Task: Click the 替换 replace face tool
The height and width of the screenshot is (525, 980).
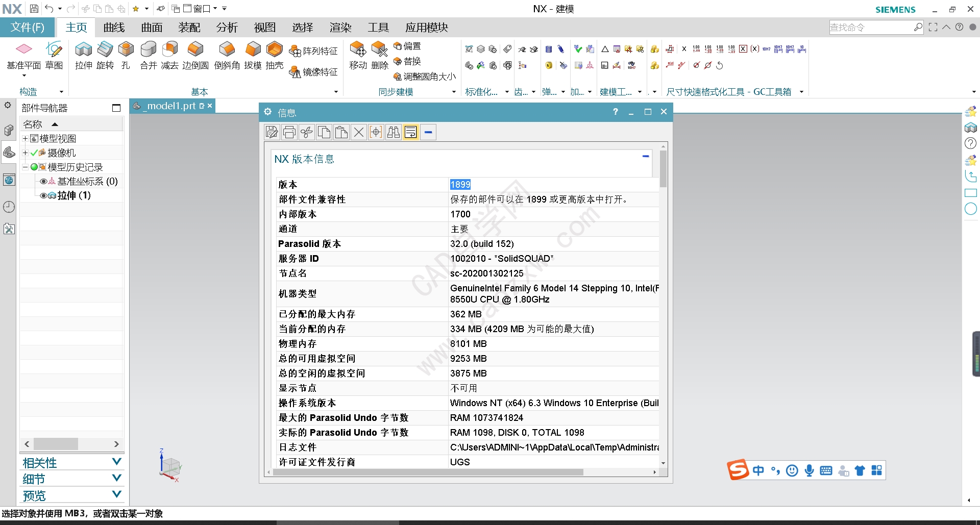Action: point(407,61)
